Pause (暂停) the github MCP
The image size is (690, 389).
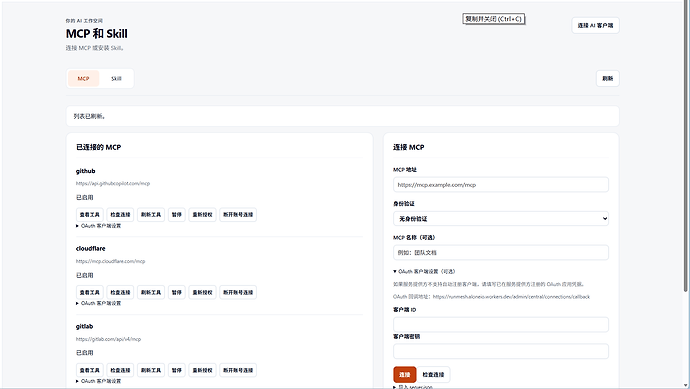pos(176,215)
